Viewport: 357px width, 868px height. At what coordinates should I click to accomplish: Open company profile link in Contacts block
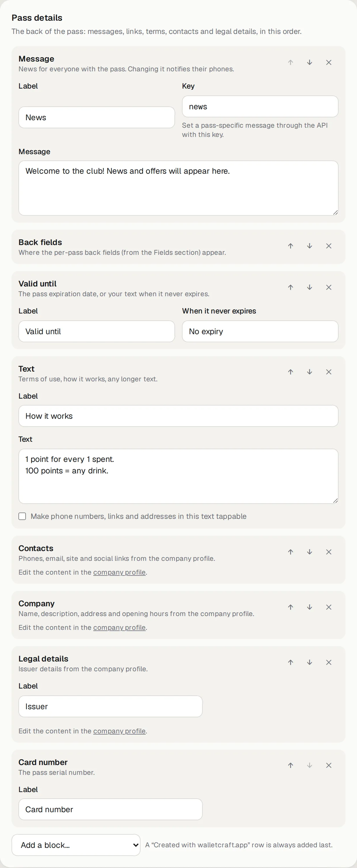tap(119, 573)
